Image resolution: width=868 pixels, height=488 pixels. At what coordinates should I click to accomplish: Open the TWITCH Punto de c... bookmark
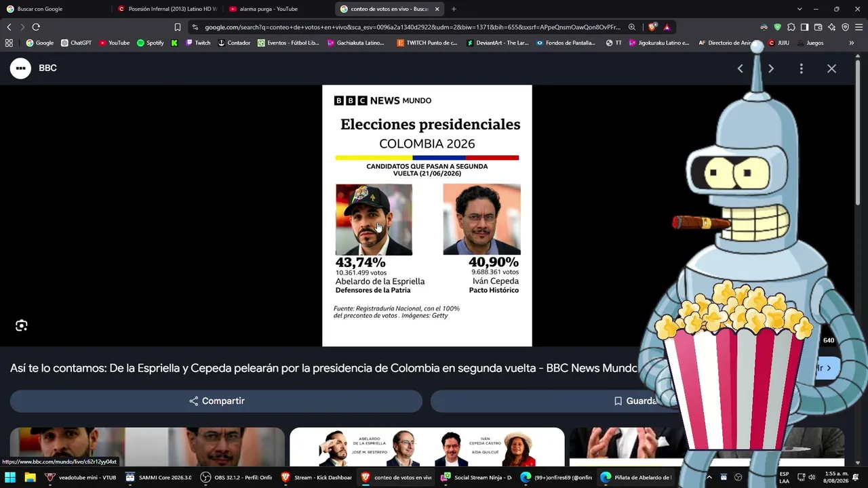427,43
